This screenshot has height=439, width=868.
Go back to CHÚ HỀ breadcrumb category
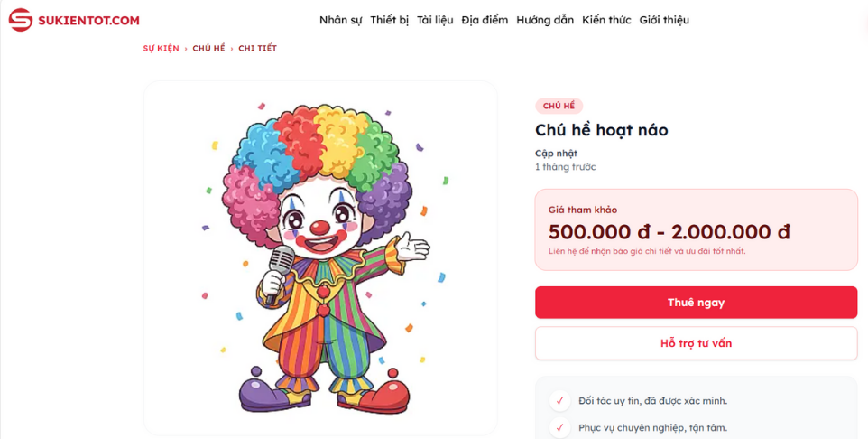click(208, 49)
